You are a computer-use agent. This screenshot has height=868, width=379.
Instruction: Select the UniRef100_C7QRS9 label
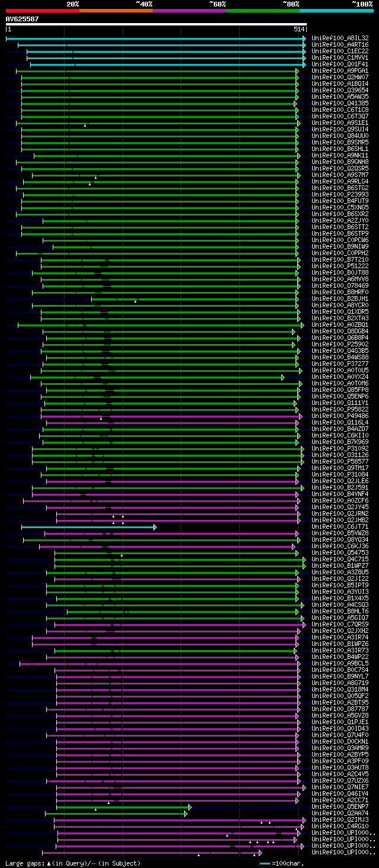click(x=340, y=624)
